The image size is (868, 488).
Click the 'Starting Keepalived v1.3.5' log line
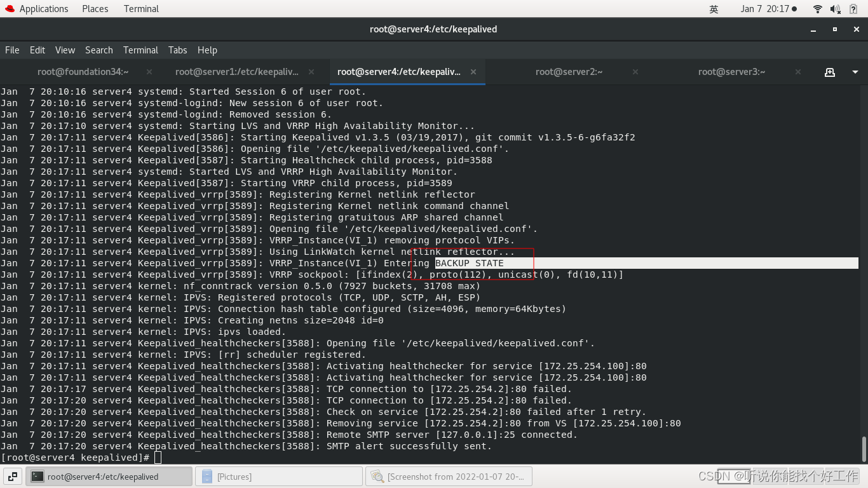[318, 137]
